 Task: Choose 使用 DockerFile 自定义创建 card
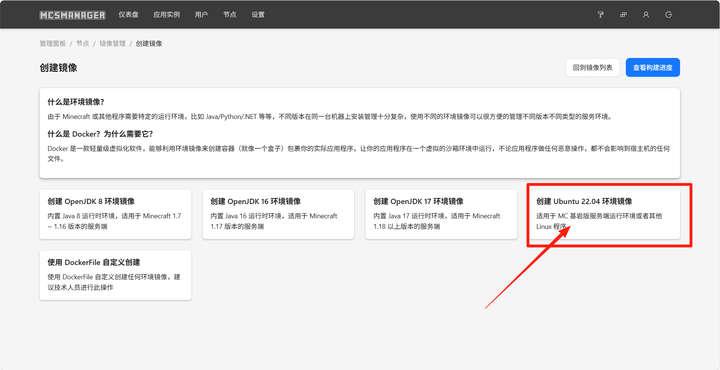point(115,275)
